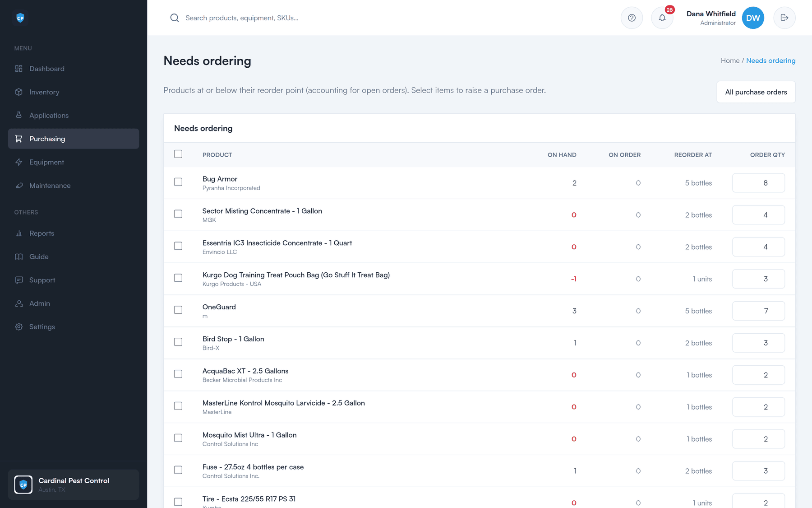Follow the Home breadcrumb link
The width and height of the screenshot is (812, 508).
(x=730, y=61)
